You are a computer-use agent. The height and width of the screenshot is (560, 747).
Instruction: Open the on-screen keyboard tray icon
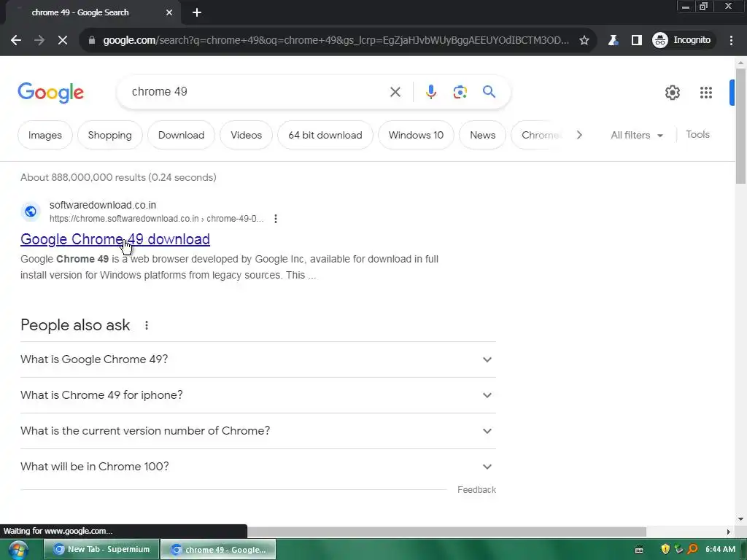click(639, 550)
